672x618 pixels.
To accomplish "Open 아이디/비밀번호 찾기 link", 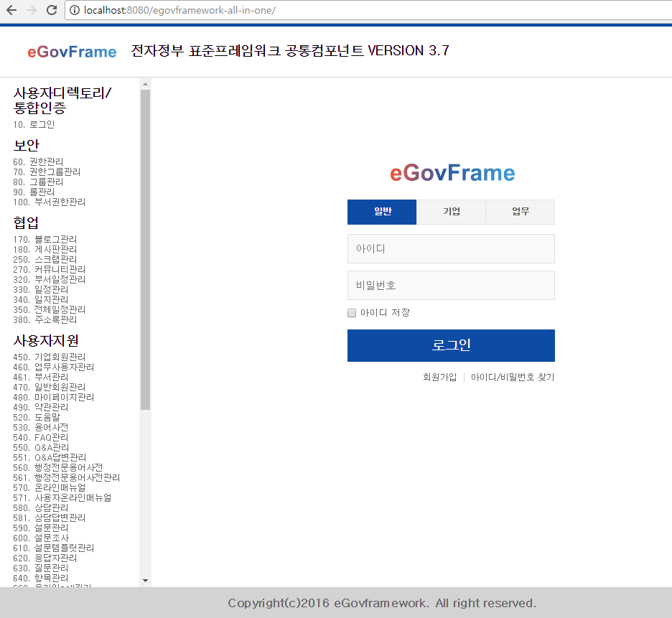I will point(513,377).
